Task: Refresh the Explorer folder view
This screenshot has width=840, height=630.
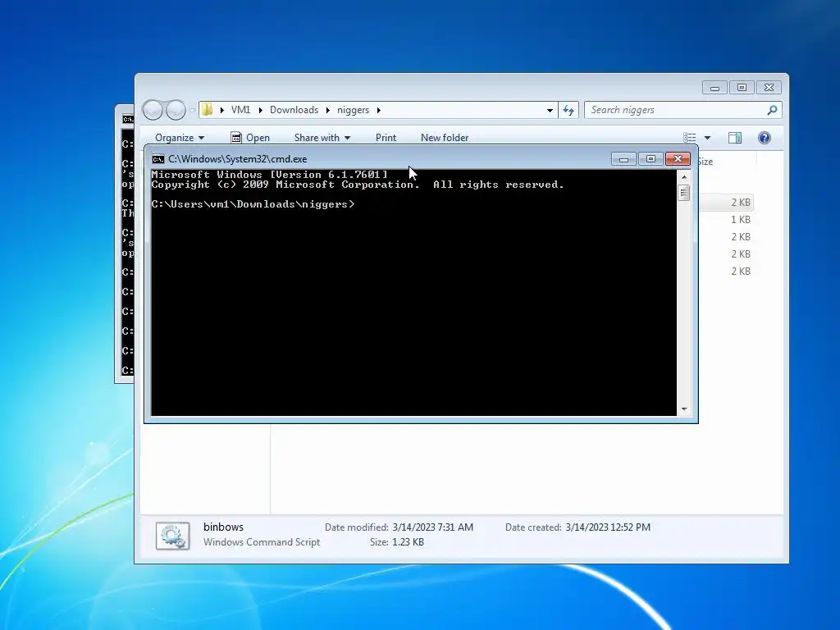Action: [568, 111]
